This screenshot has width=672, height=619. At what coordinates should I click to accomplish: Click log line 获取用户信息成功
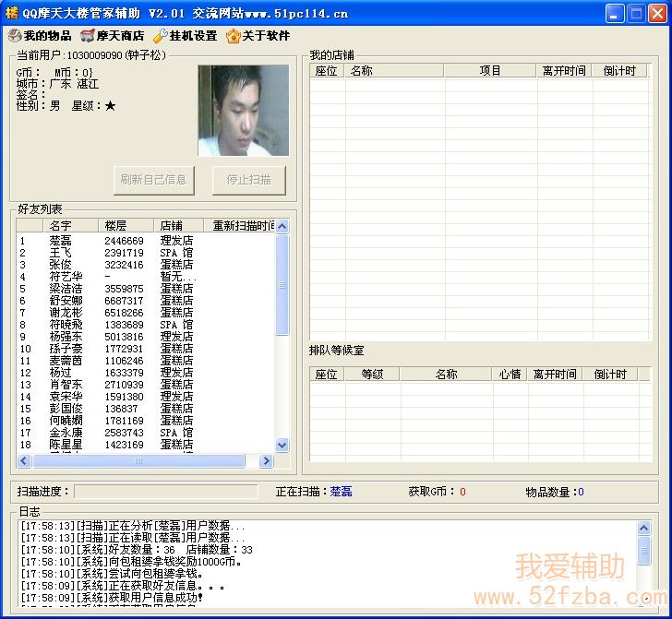point(112,598)
